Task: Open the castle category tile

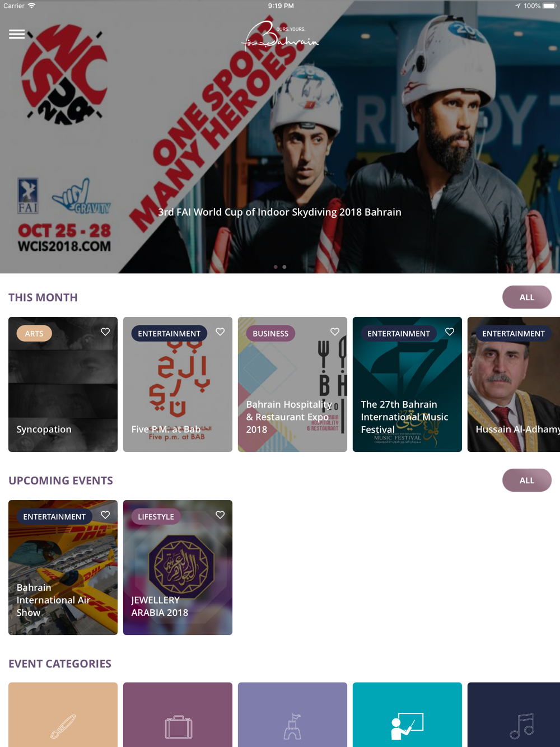Action: pos(292,715)
